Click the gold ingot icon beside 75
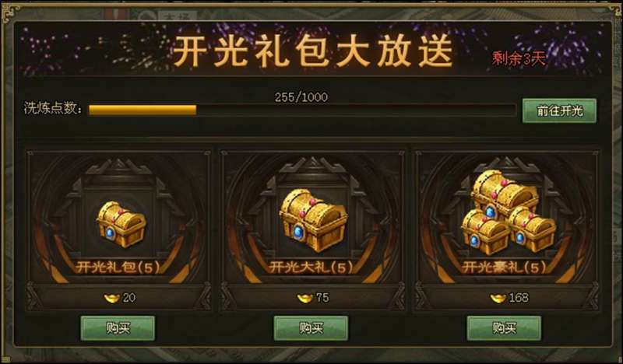Image resolution: width=623 pixels, height=364 pixels. (x=304, y=298)
